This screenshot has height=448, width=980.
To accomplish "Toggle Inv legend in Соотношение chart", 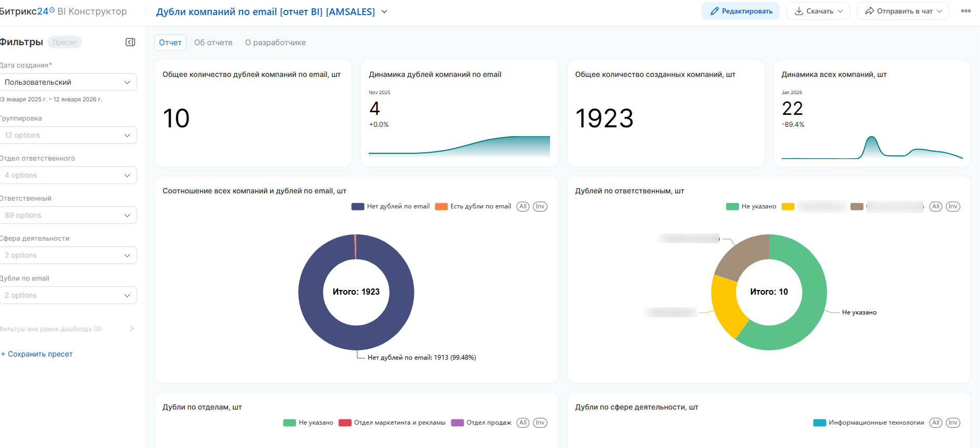I will pyautogui.click(x=540, y=206).
